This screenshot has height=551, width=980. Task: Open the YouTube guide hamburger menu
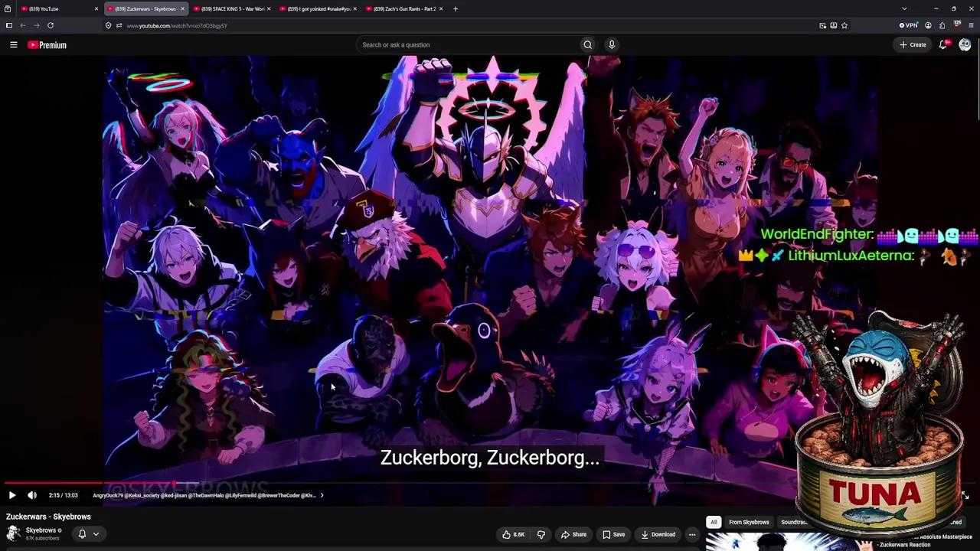click(x=14, y=45)
